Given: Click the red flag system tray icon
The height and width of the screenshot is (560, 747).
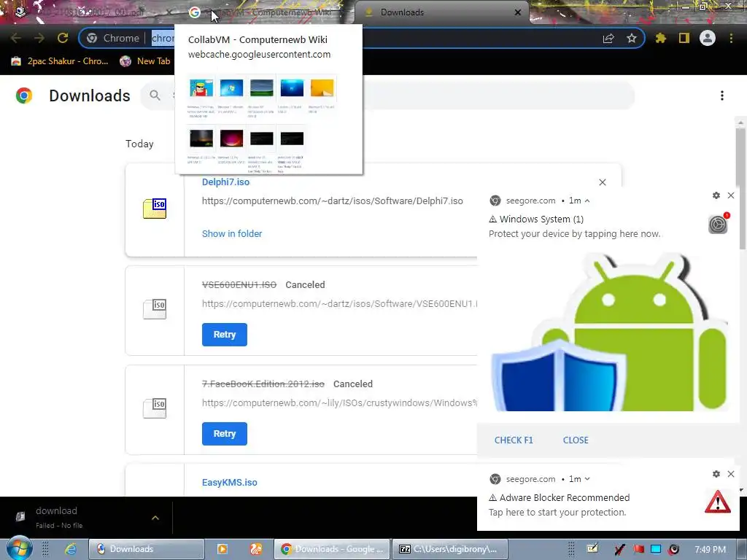Looking at the screenshot, I should 639,550.
